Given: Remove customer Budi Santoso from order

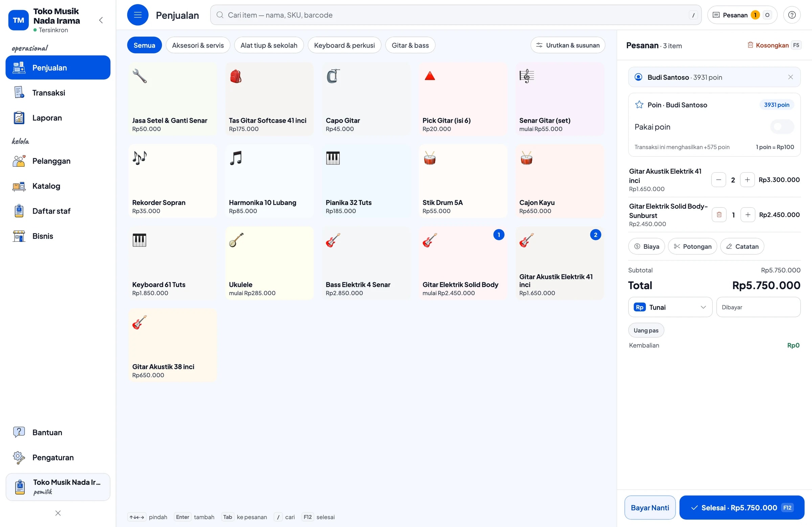Looking at the screenshot, I should pos(790,77).
